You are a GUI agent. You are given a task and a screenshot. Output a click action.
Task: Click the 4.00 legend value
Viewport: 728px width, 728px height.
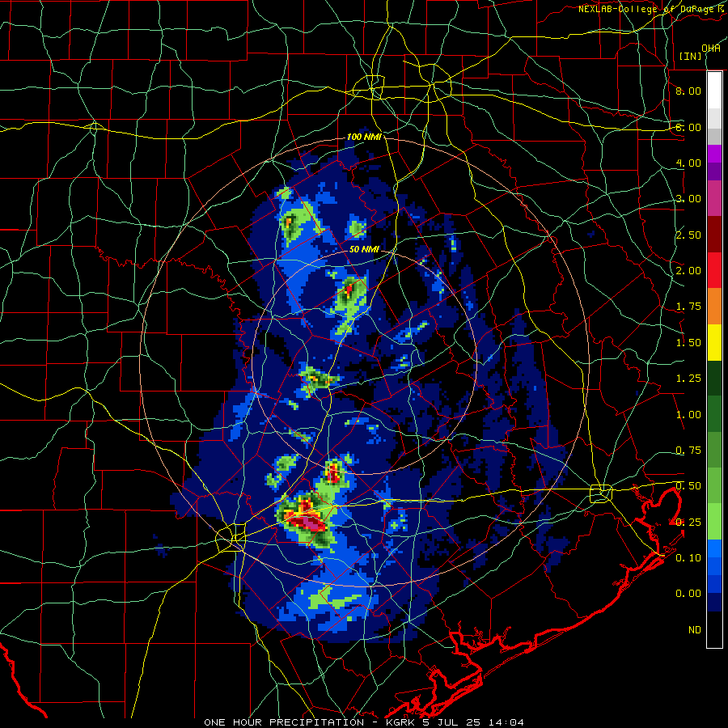(x=688, y=163)
